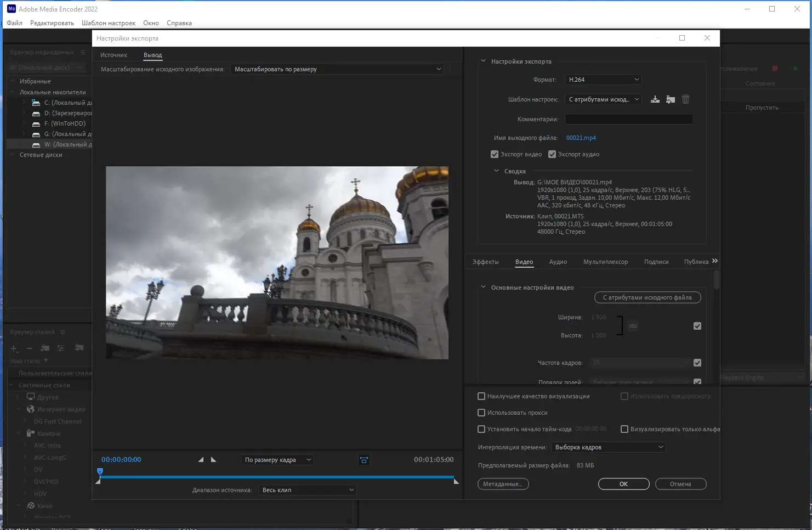The image size is (812, 530).
Task: Open Интерполяция времени dropdown
Action: [x=609, y=447]
